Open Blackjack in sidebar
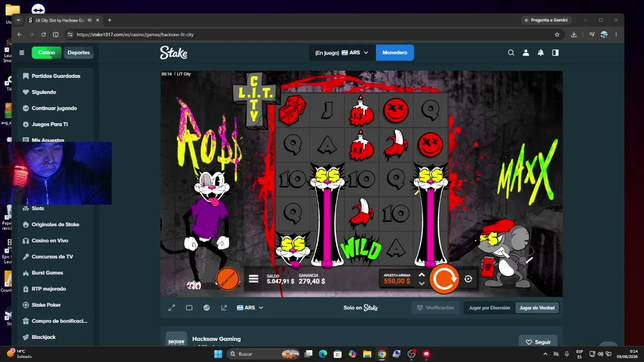Image resolution: width=644 pixels, height=362 pixels. tap(55, 337)
